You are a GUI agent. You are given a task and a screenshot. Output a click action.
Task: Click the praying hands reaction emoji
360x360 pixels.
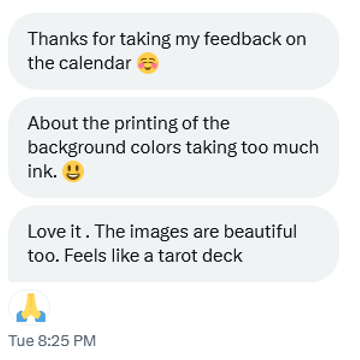[x=31, y=308]
